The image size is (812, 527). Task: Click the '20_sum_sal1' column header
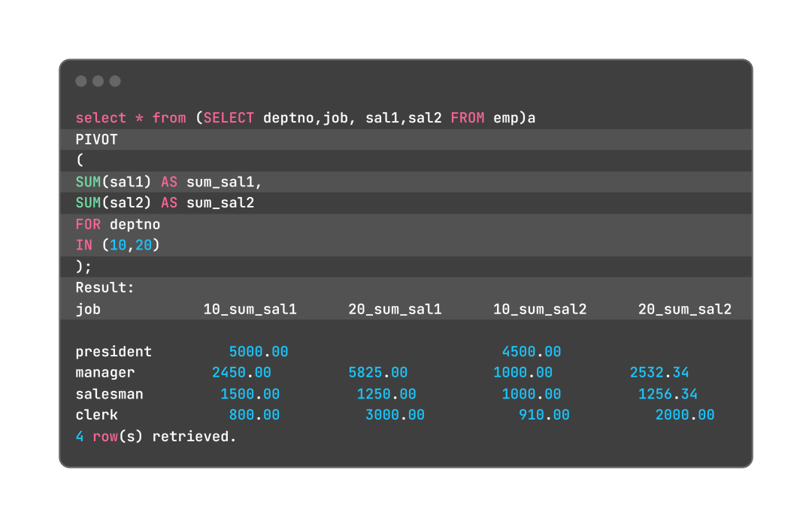395,309
